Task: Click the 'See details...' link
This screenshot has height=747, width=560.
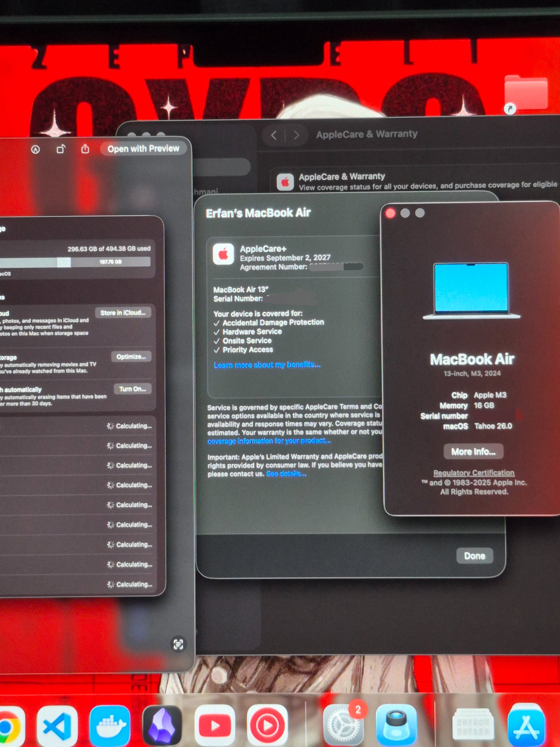Action: [286, 474]
